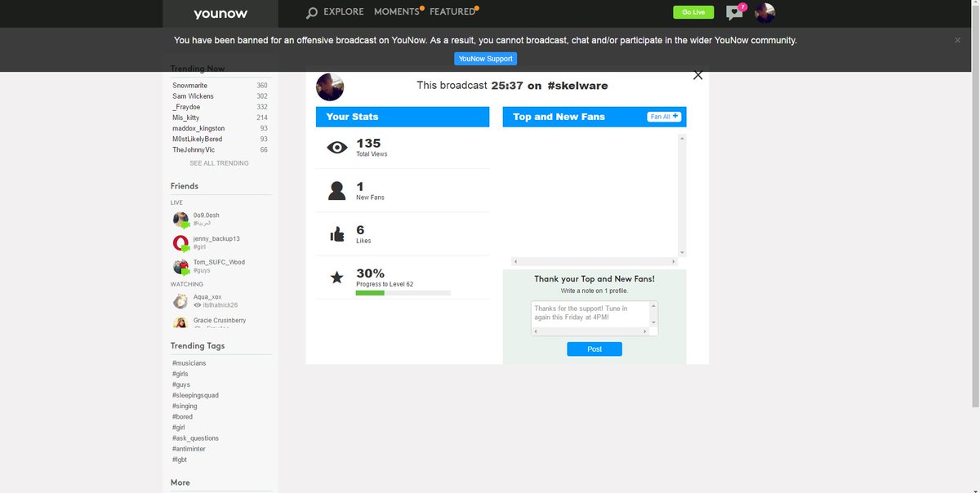Open friend 0o9.0osh avatar

tap(180, 220)
